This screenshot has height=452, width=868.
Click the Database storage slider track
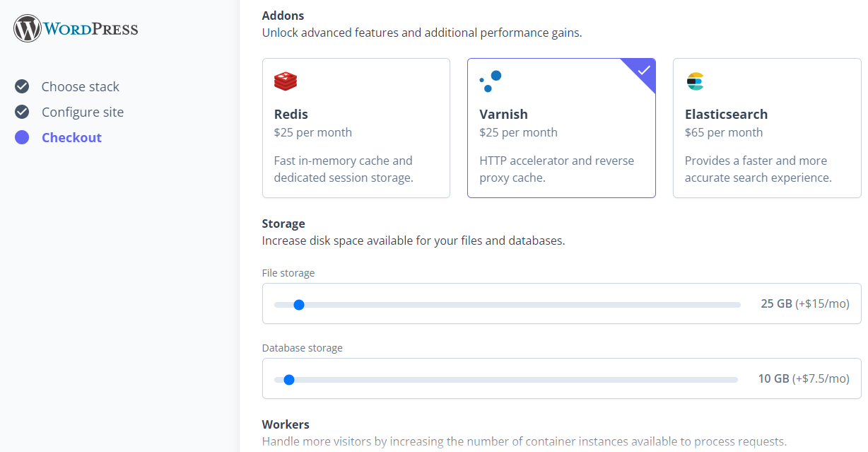(506, 380)
